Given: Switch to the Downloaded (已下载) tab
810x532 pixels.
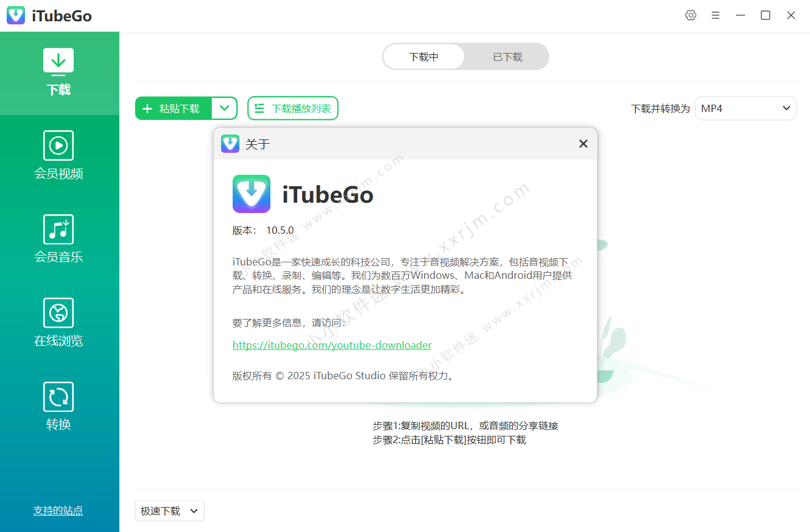Looking at the screenshot, I should 507,57.
